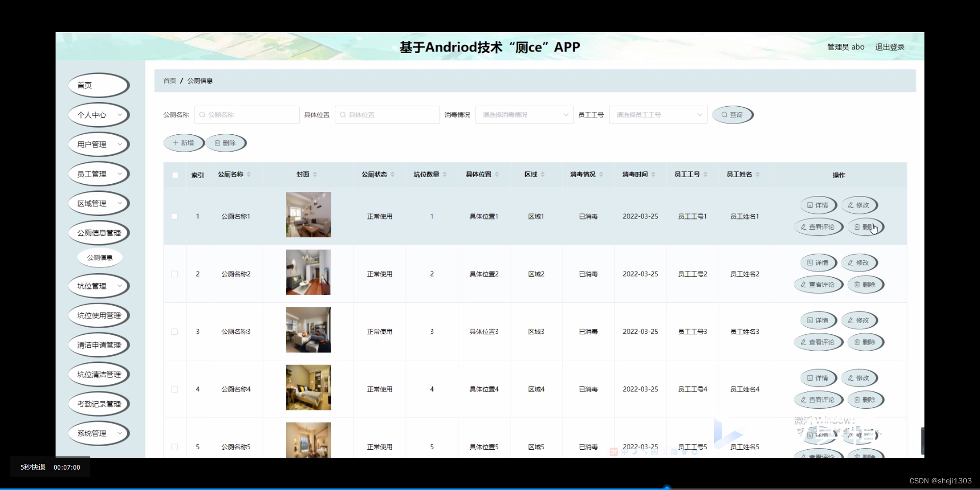Image resolution: width=980 pixels, height=490 pixels.
Task: Click 退出登录 to log out
Action: (890, 46)
